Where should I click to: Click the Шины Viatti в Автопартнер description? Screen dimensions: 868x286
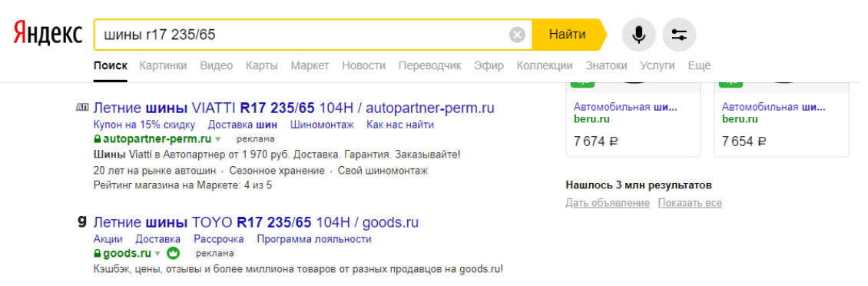point(277,154)
